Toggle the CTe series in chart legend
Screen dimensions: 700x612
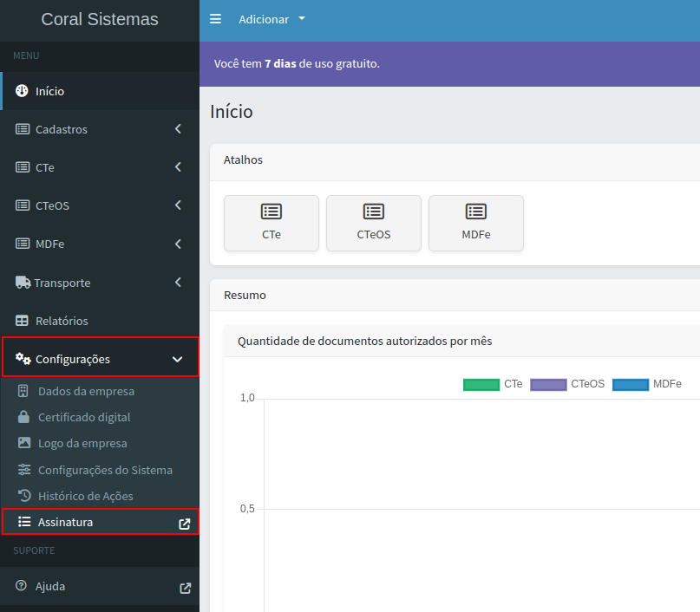493,384
